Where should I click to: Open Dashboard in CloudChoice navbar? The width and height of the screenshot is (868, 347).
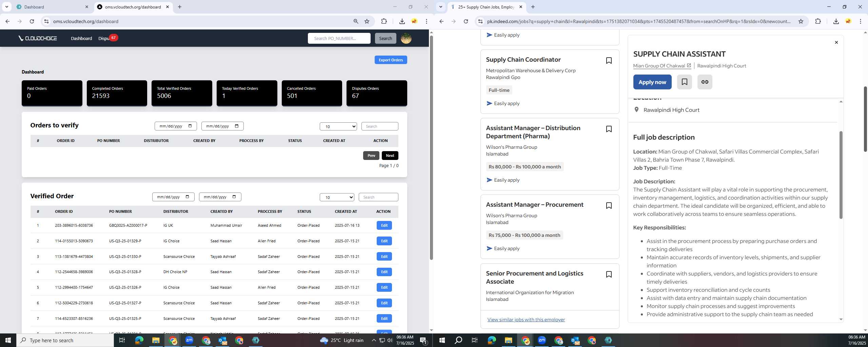coord(81,38)
